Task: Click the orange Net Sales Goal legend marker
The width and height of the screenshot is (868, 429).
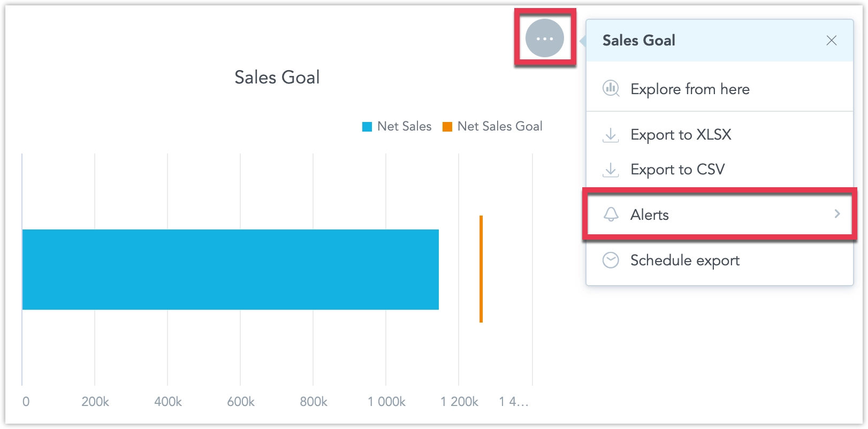Action: 447,126
